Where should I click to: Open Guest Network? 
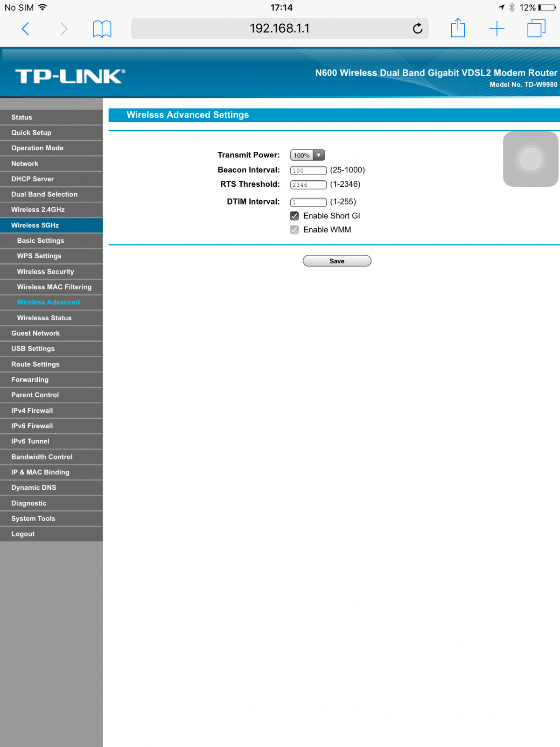(51, 333)
